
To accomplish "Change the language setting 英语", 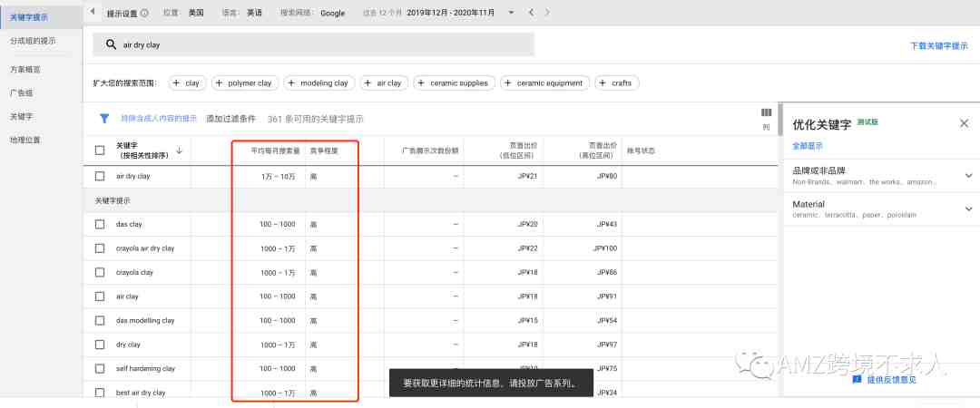I will click(254, 13).
